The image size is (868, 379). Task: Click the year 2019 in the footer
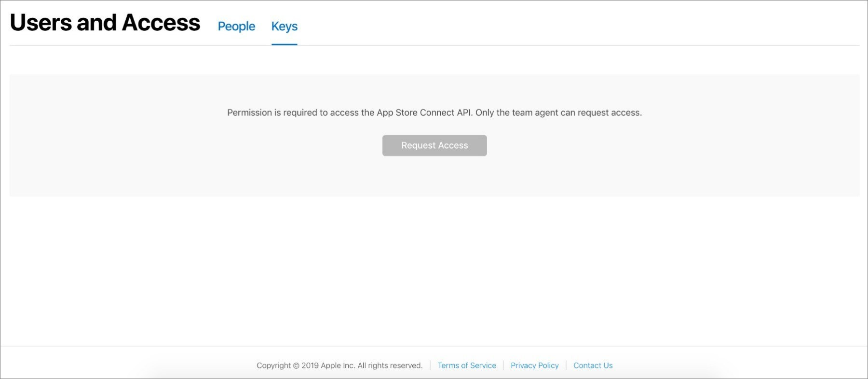coord(310,365)
